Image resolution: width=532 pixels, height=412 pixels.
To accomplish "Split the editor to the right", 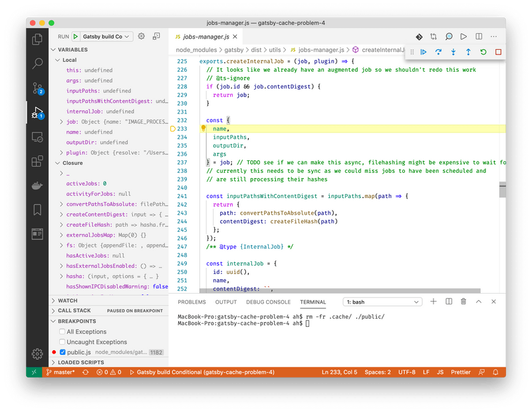I will [479, 37].
